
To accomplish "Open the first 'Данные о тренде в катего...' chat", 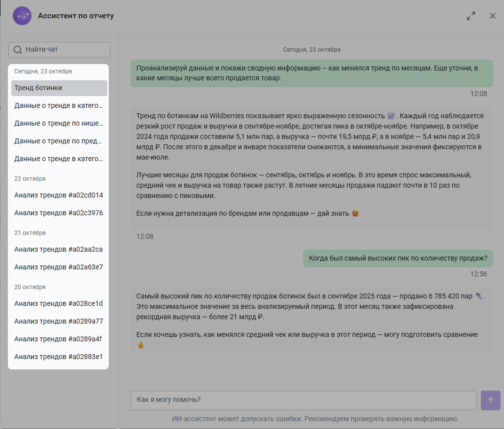I will coord(59,106).
